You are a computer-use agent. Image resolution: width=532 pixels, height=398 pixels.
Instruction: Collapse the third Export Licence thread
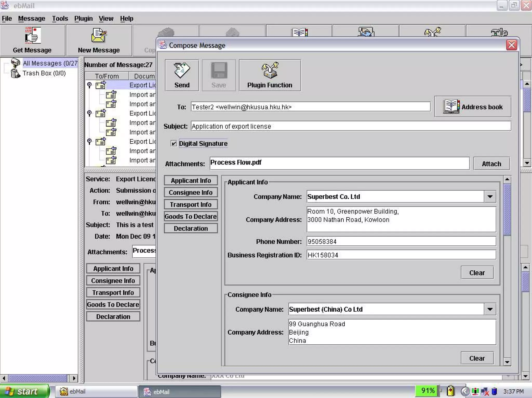click(x=89, y=141)
